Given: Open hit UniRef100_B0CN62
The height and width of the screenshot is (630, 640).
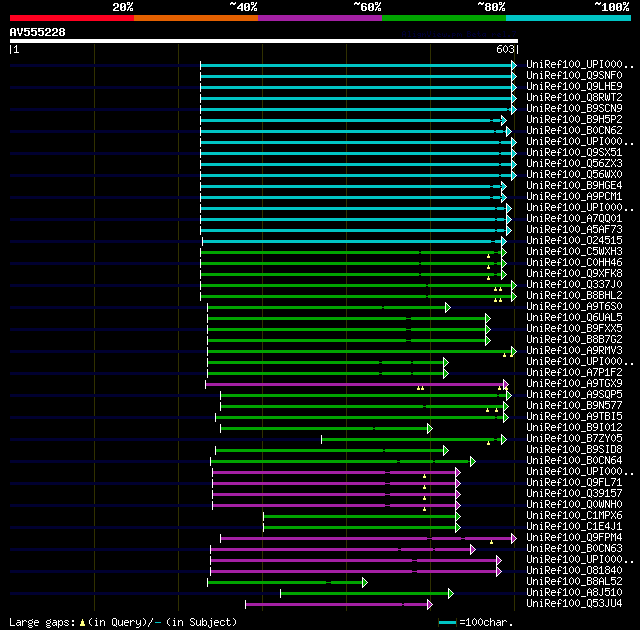Looking at the screenshot, I should point(574,131).
